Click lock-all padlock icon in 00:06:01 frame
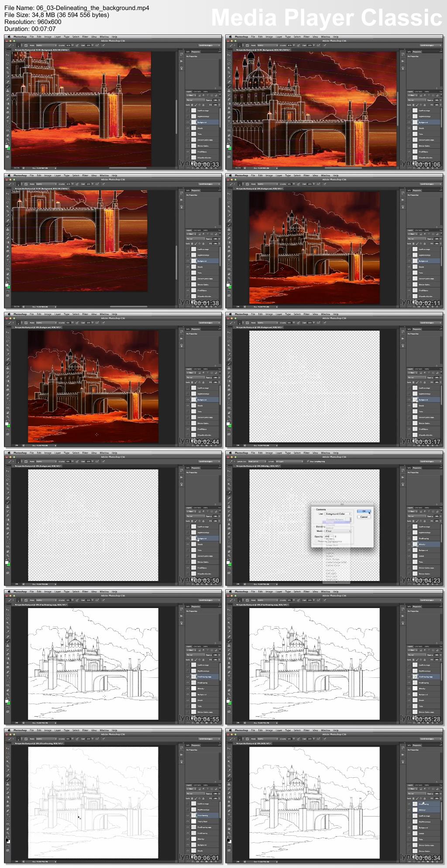The width and height of the screenshot is (447, 868). click(203, 798)
